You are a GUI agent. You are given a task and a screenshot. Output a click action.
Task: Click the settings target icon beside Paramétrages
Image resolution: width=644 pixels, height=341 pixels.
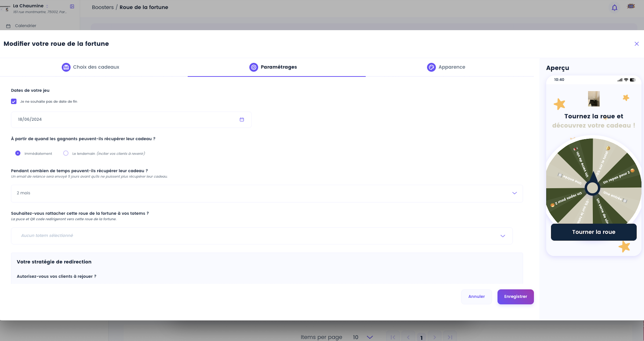pyautogui.click(x=254, y=67)
